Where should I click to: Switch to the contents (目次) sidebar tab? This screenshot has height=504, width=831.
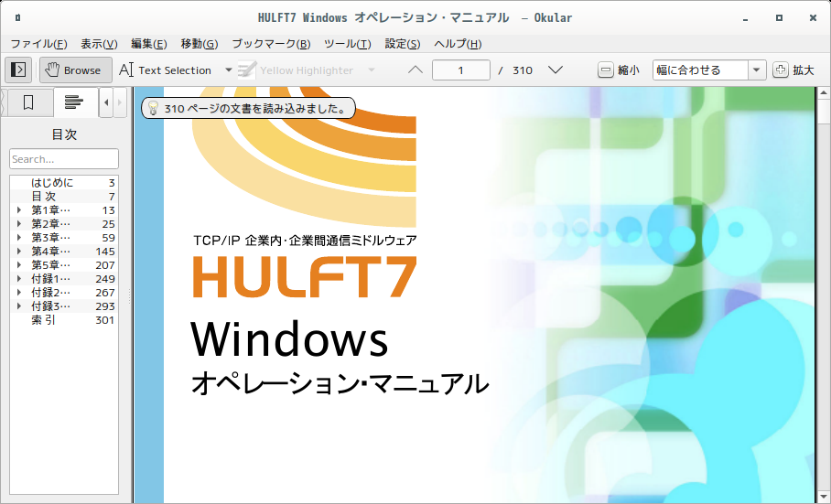tap(74, 102)
